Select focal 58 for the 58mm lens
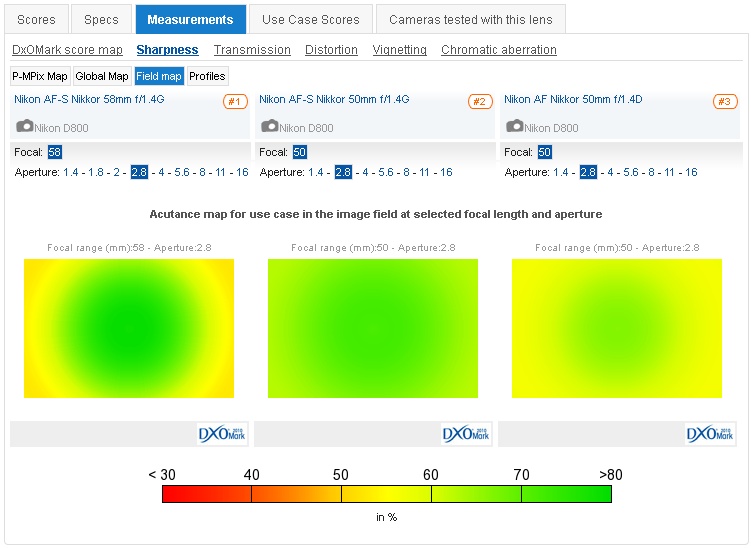The height and width of the screenshot is (548, 751). pyautogui.click(x=55, y=152)
